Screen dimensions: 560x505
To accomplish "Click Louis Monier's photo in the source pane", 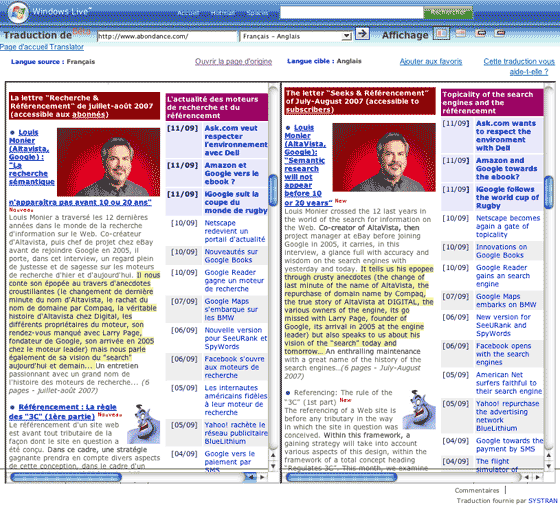I will pyautogui.click(x=109, y=162).
